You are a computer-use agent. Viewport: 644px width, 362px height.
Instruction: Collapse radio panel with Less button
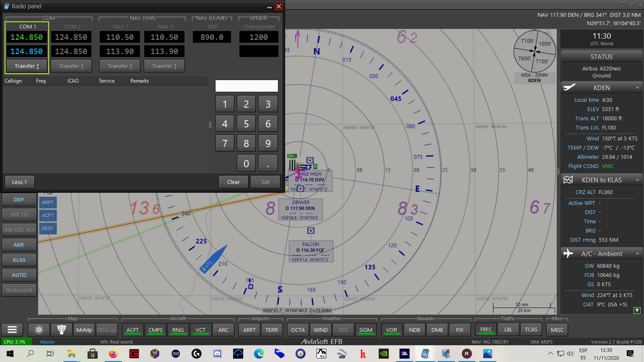19,182
